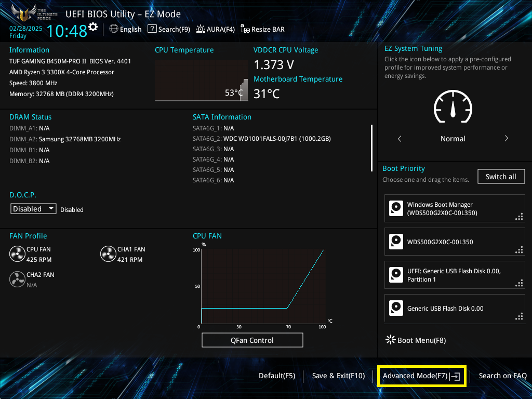
Task: Click the 02/28/2025 date text
Action: tap(26, 29)
